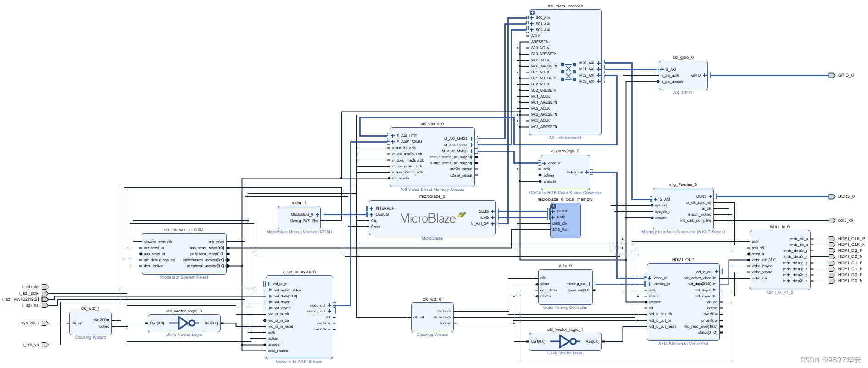Image resolution: width=868 pixels, height=368 pixels.
Task: Expand vid_io_in pin on v_vid_in_axi4s_0
Action: click(x=269, y=284)
